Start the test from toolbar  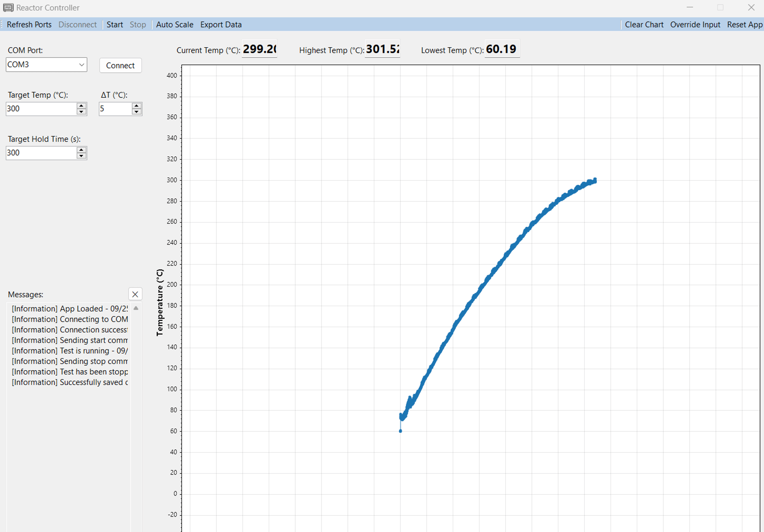(115, 25)
